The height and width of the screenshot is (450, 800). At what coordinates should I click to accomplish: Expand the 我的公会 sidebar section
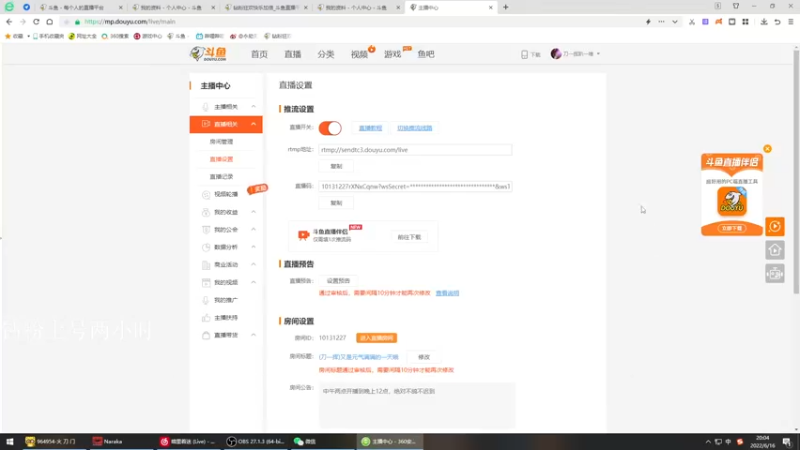226,230
